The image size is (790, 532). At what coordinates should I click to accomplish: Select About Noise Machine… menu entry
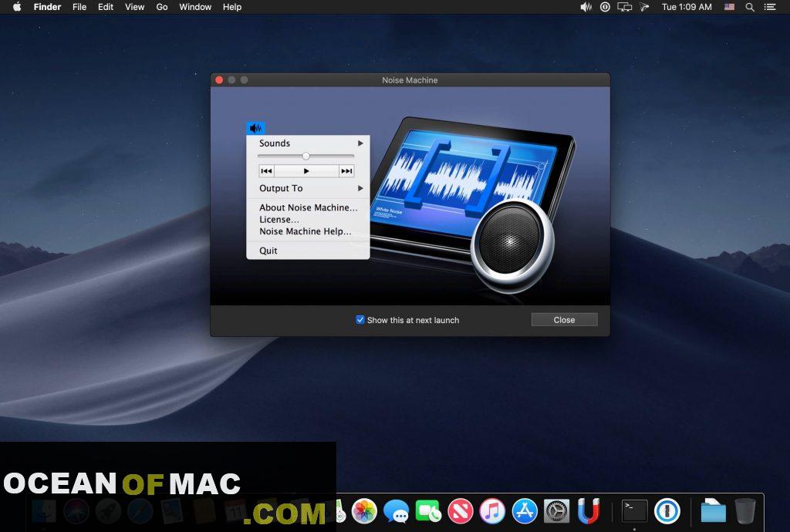[308, 207]
